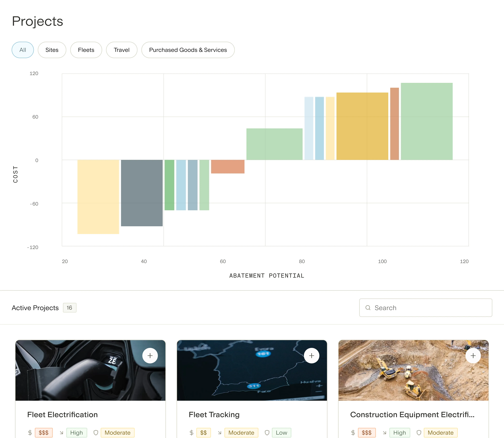Click the tallest green bar in the chart

426,121
